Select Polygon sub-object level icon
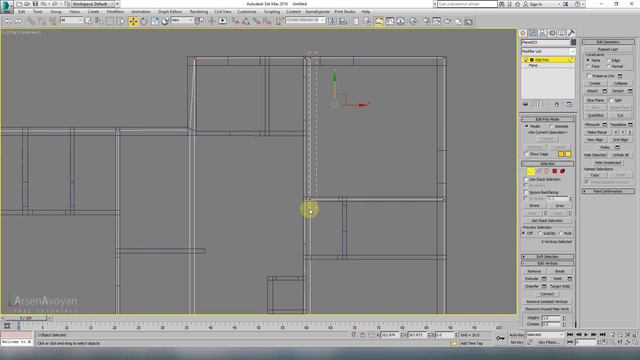Screen dimensions: 640x360 554,171
